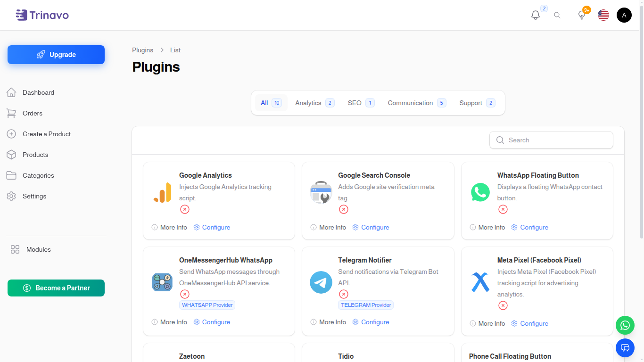This screenshot has width=644, height=362.
Task: Click the Products box icon in sidebar
Action: point(11,155)
